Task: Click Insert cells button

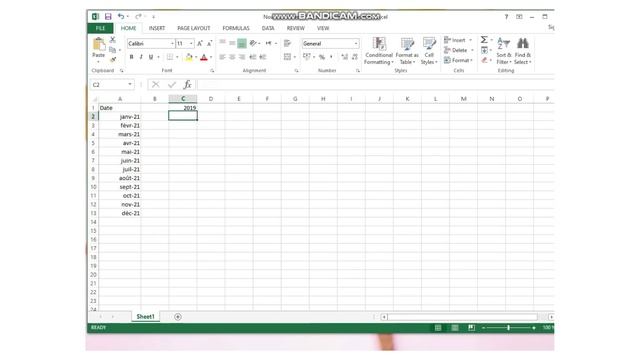Action: (x=458, y=40)
